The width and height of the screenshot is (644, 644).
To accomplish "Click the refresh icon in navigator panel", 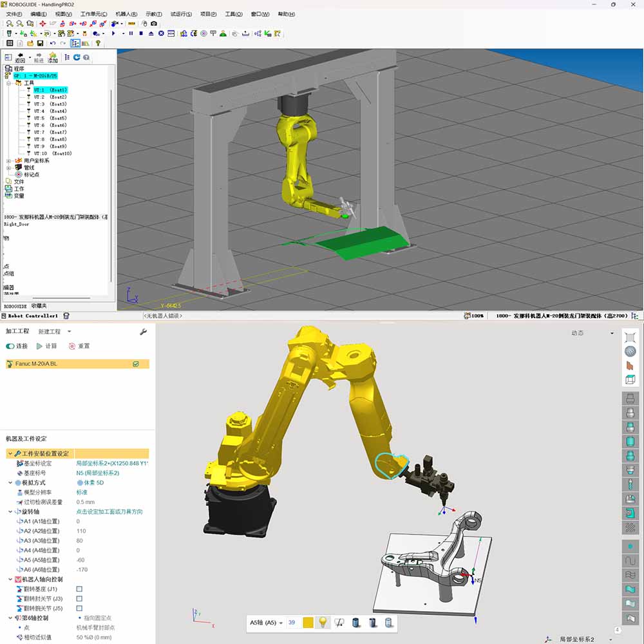I will (x=77, y=57).
